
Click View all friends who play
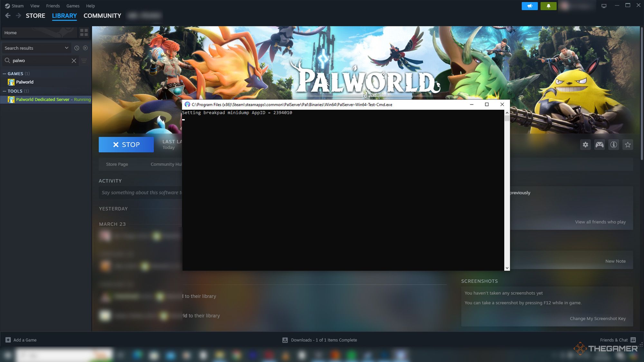[600, 222]
